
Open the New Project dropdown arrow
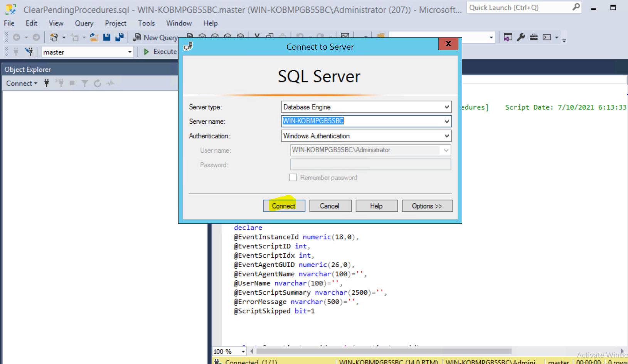click(x=64, y=37)
